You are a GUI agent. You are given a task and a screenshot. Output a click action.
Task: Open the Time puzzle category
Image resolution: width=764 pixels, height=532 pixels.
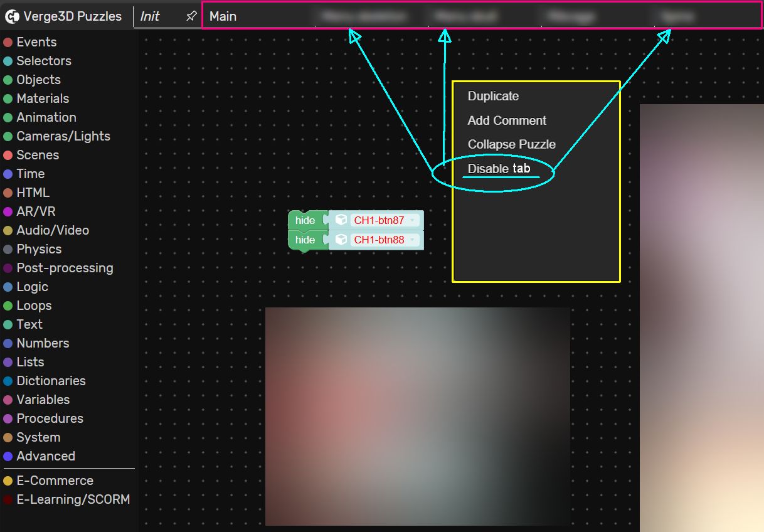(24, 174)
